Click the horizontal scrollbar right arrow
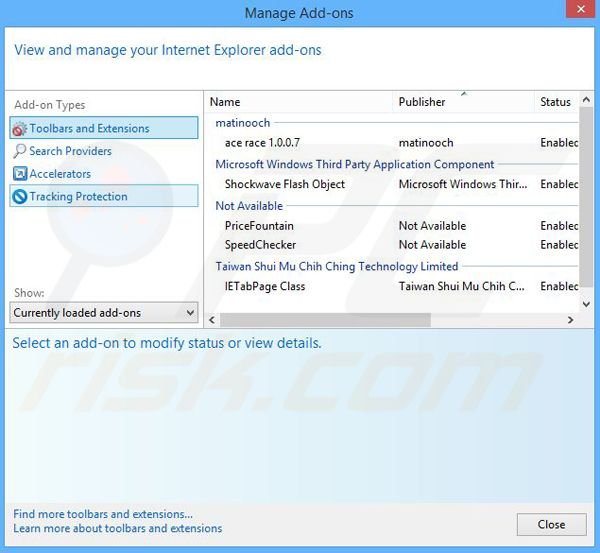Viewport: 600px width, 553px height. 570,320
